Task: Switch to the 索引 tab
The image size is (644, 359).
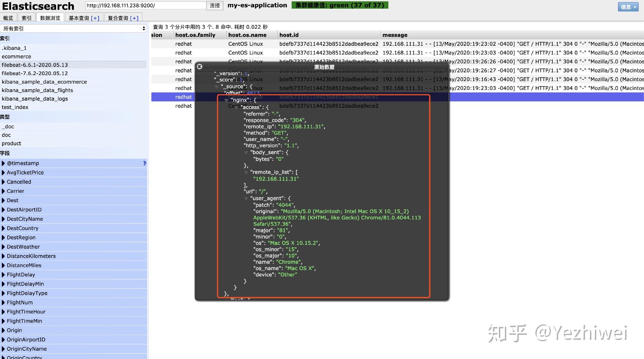Action: point(27,17)
